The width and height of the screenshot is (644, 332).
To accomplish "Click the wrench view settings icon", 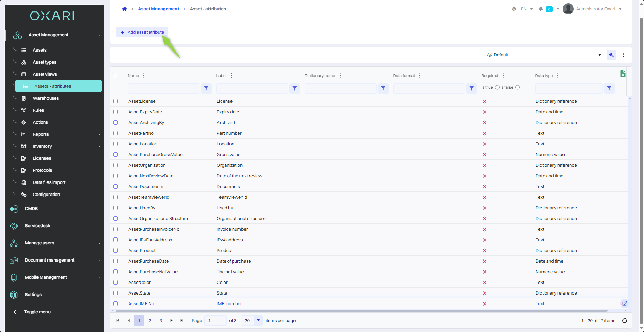I will (611, 55).
